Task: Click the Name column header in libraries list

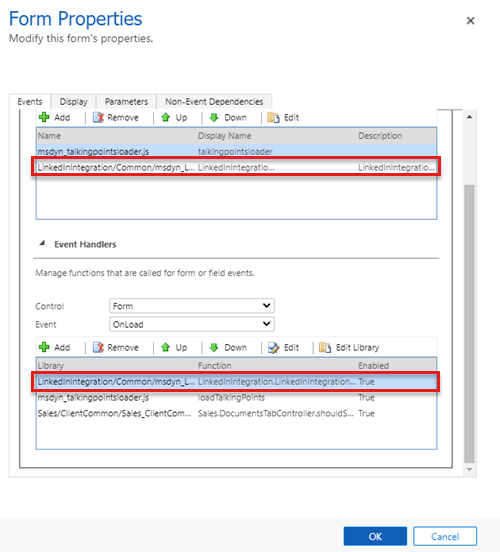Action: [49, 136]
